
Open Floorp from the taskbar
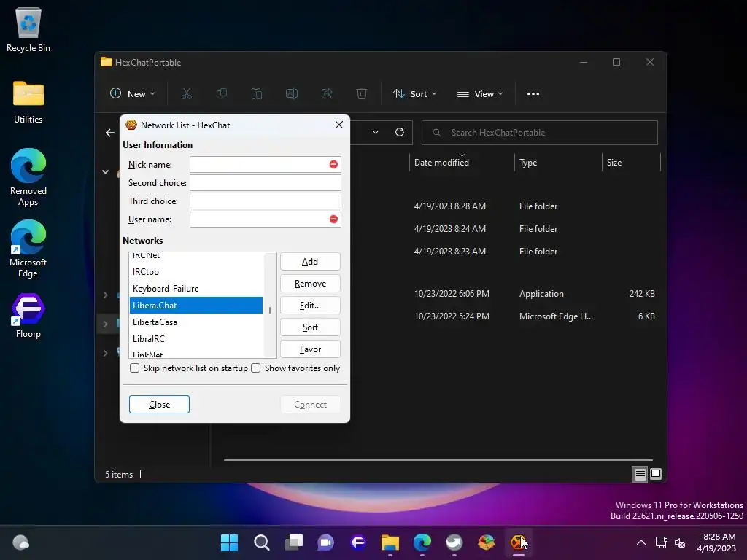[358, 542]
